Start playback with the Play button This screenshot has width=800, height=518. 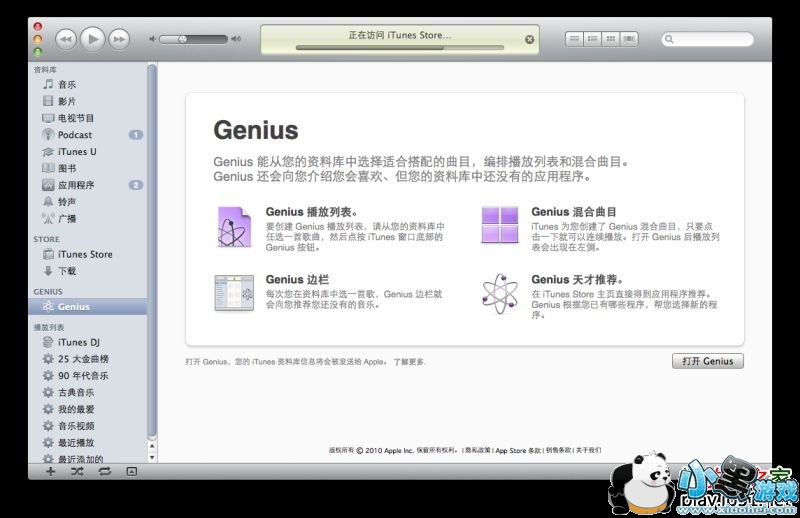[x=92, y=39]
